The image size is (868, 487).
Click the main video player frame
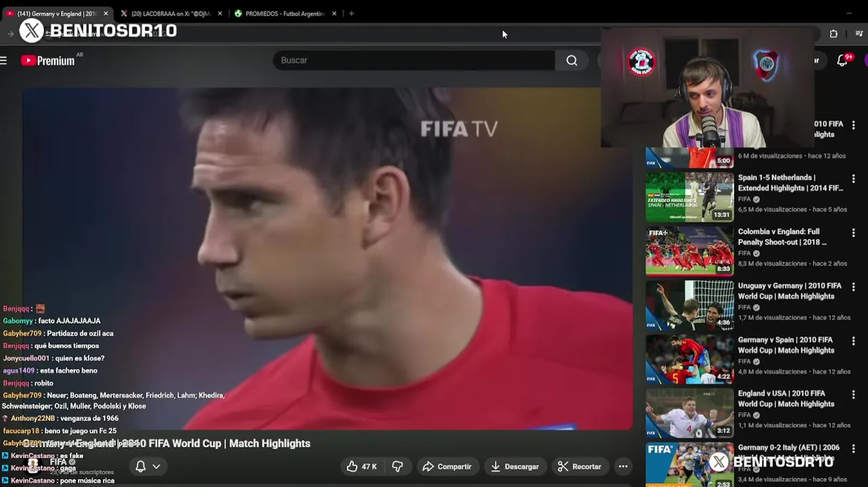(327, 258)
